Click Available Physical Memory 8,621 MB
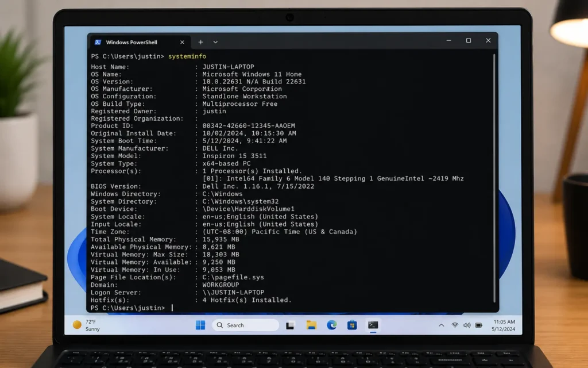 [x=219, y=247]
